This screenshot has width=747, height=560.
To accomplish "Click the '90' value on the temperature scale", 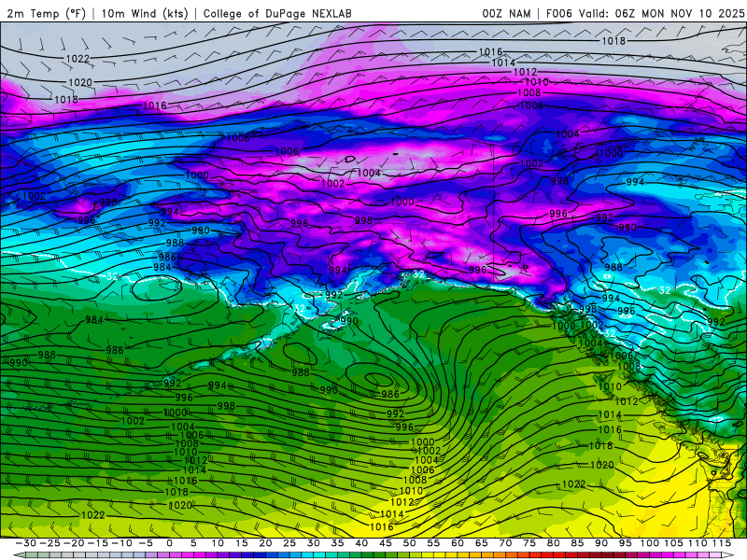I will tap(601, 543).
